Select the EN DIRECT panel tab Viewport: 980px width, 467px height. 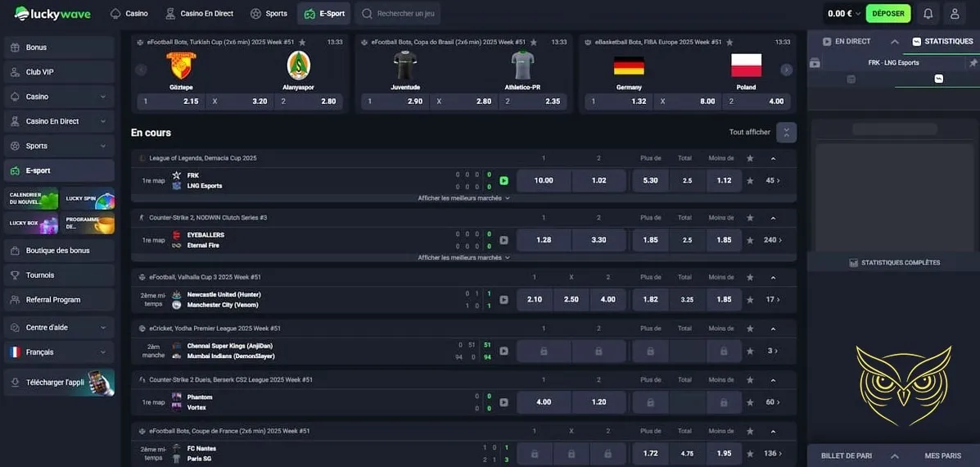847,42
